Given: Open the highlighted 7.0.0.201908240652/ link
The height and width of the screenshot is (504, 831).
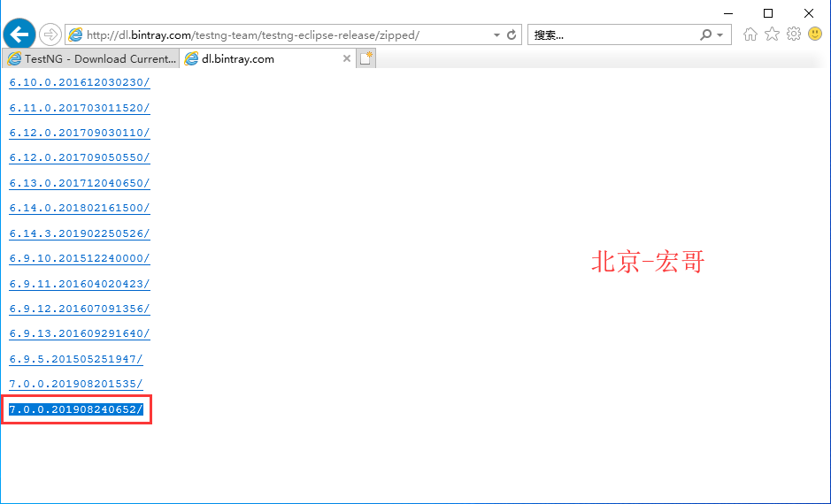Looking at the screenshot, I should (76, 409).
